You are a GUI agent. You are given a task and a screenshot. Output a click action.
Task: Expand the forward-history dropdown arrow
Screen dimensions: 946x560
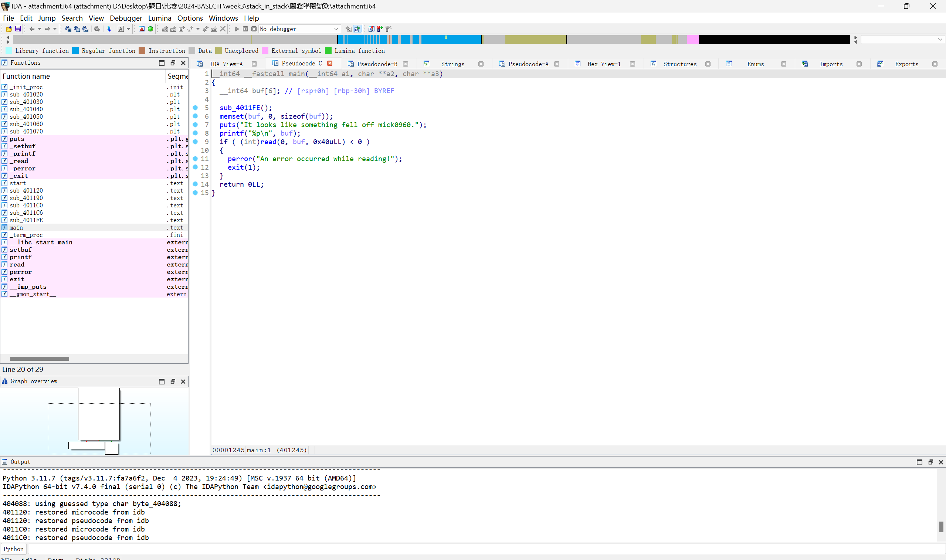(55, 29)
